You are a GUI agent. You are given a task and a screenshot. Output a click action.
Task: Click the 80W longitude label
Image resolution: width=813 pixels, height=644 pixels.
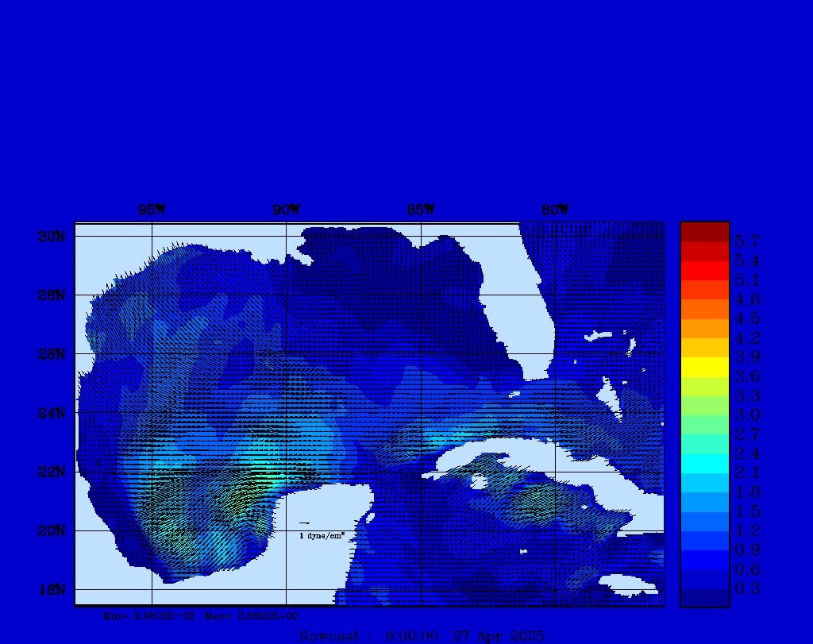[555, 210]
